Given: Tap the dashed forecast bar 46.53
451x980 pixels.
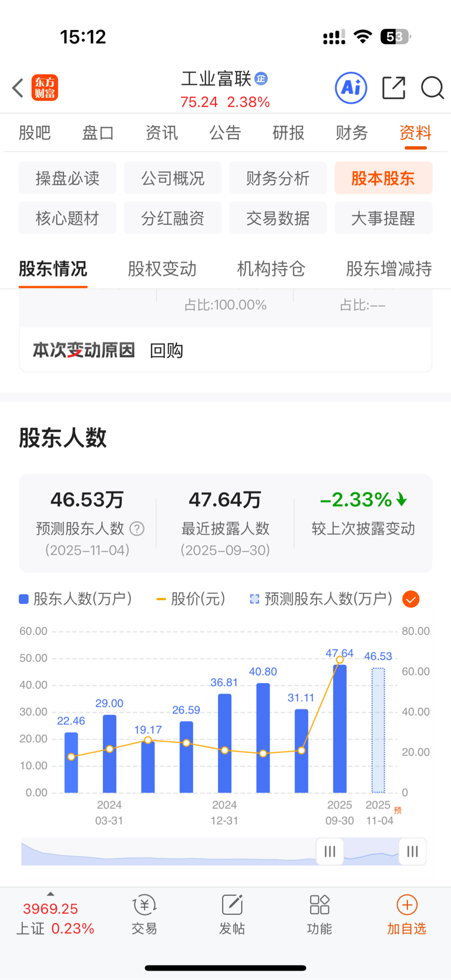Looking at the screenshot, I should coord(378,730).
